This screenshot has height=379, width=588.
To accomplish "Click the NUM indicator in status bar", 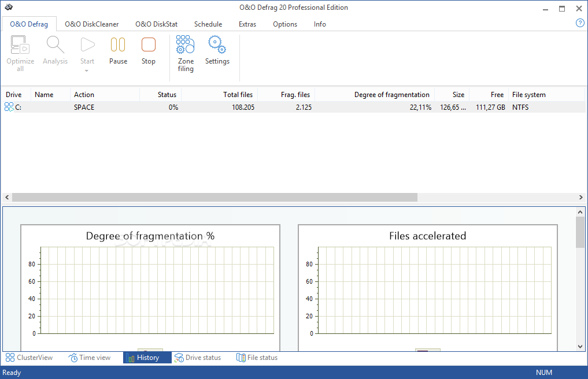I will (543, 373).
